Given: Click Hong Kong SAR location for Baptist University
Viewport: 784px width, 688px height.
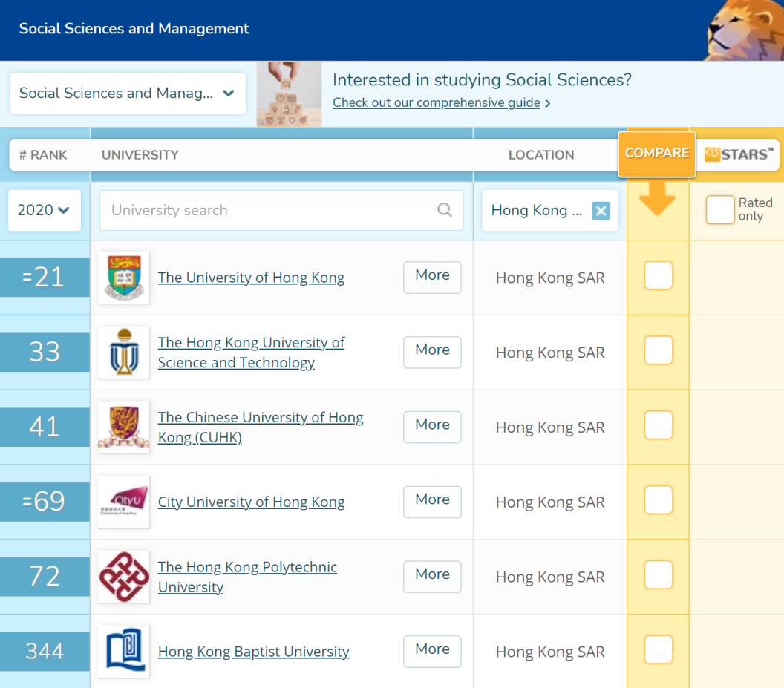Looking at the screenshot, I should [550, 652].
